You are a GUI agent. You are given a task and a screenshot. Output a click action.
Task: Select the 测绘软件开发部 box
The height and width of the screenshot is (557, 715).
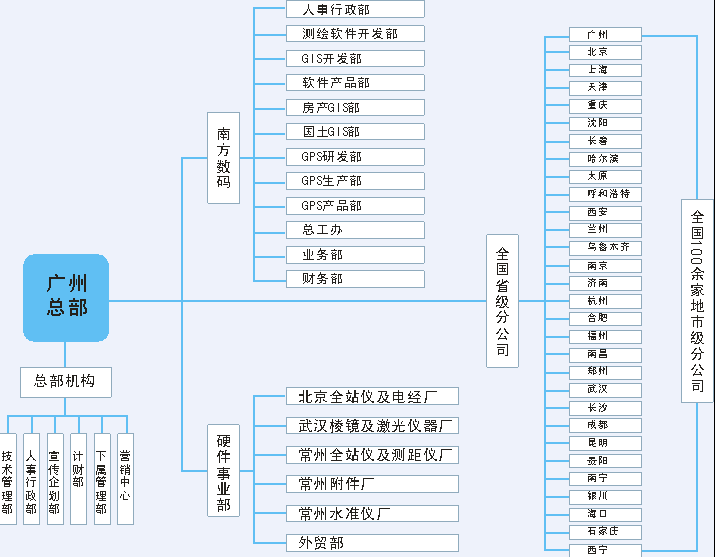point(340,34)
